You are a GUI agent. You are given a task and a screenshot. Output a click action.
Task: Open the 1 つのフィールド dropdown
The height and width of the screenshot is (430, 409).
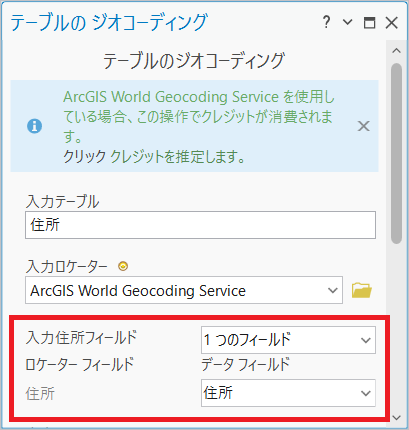288,340
